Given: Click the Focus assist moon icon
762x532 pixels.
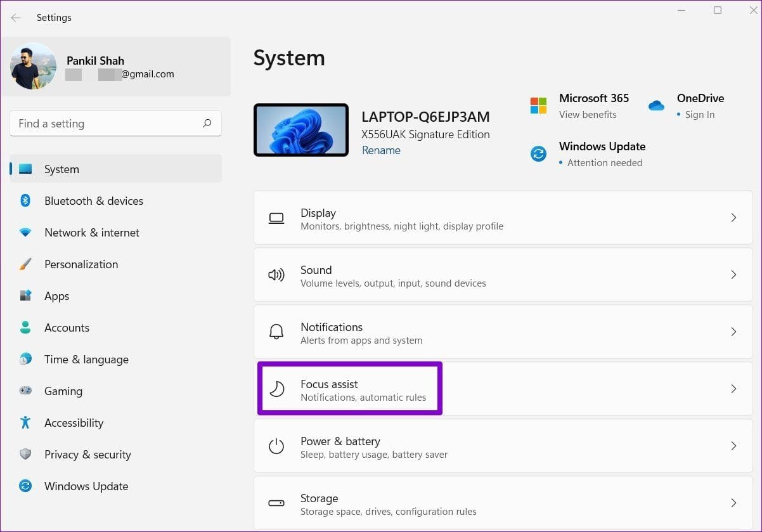Looking at the screenshot, I should tap(276, 389).
